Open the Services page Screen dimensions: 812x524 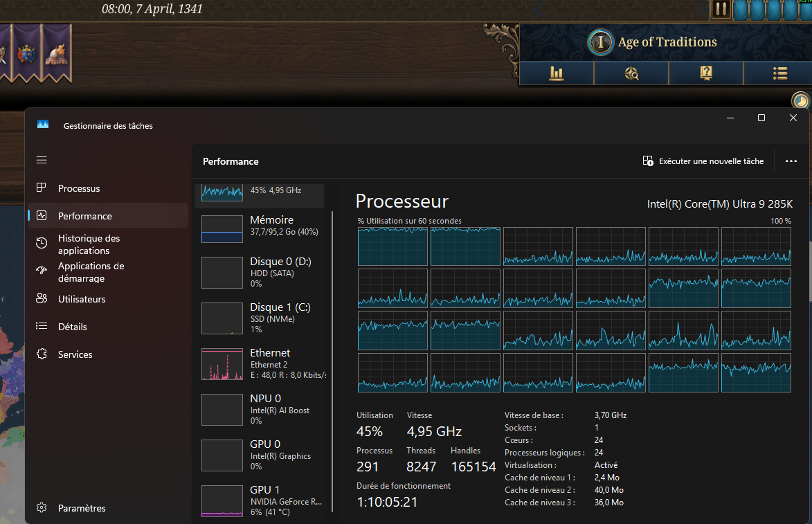(x=108, y=354)
